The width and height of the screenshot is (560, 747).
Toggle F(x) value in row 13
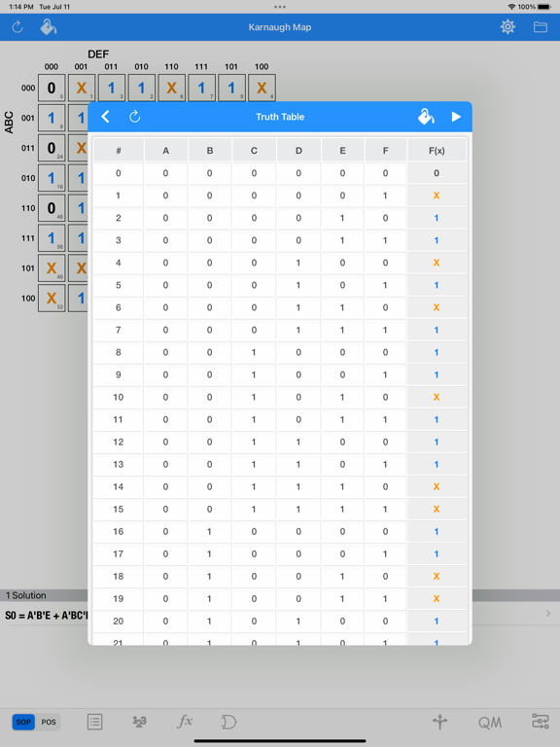click(x=437, y=465)
